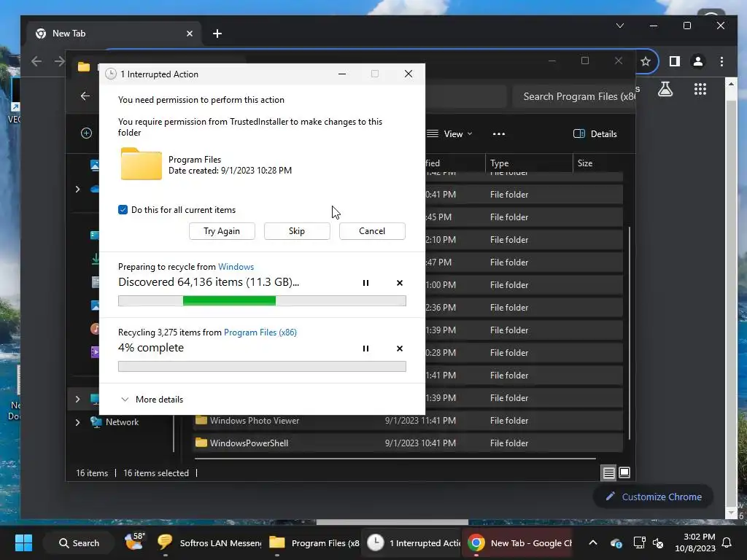Open the Program Files (x86) link
The image size is (747, 560).
pos(260,332)
